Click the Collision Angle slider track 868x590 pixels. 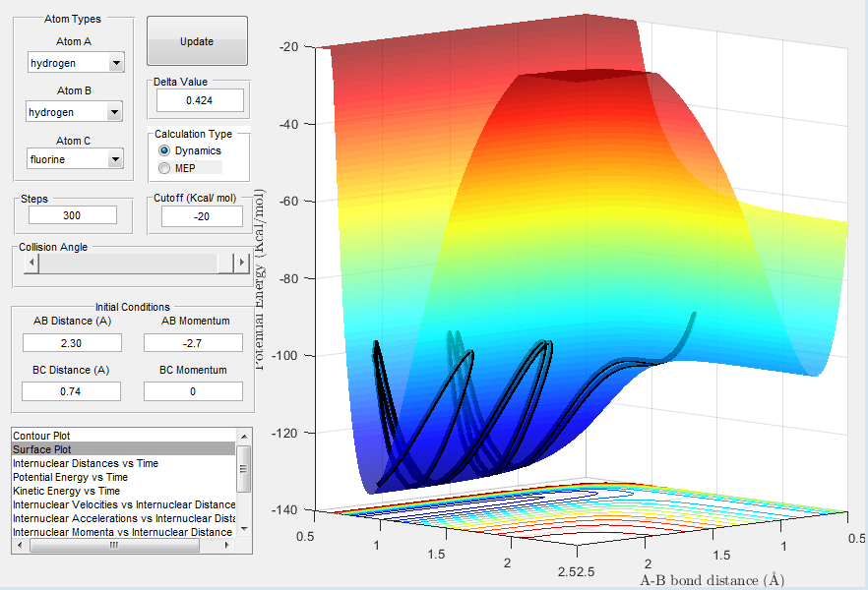[x=128, y=263]
